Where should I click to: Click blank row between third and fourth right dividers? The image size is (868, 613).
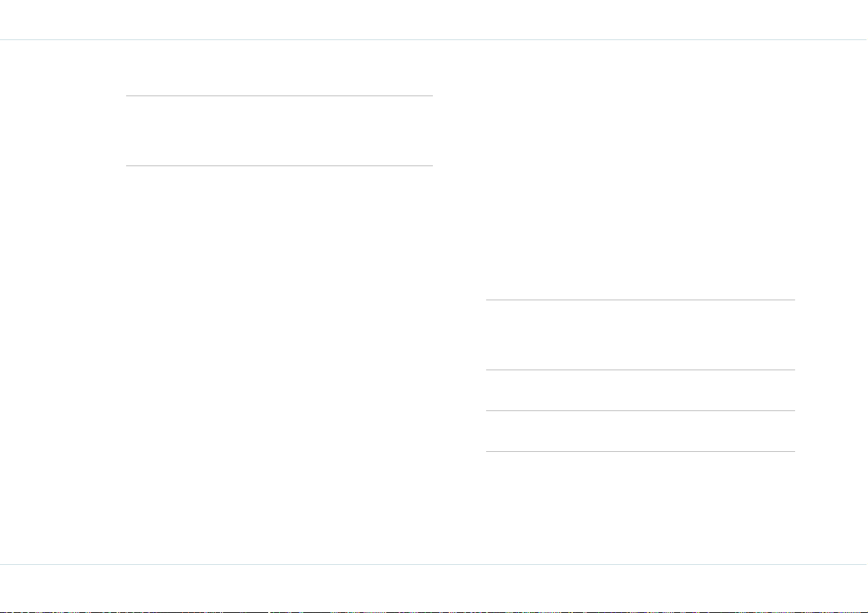[x=641, y=432]
